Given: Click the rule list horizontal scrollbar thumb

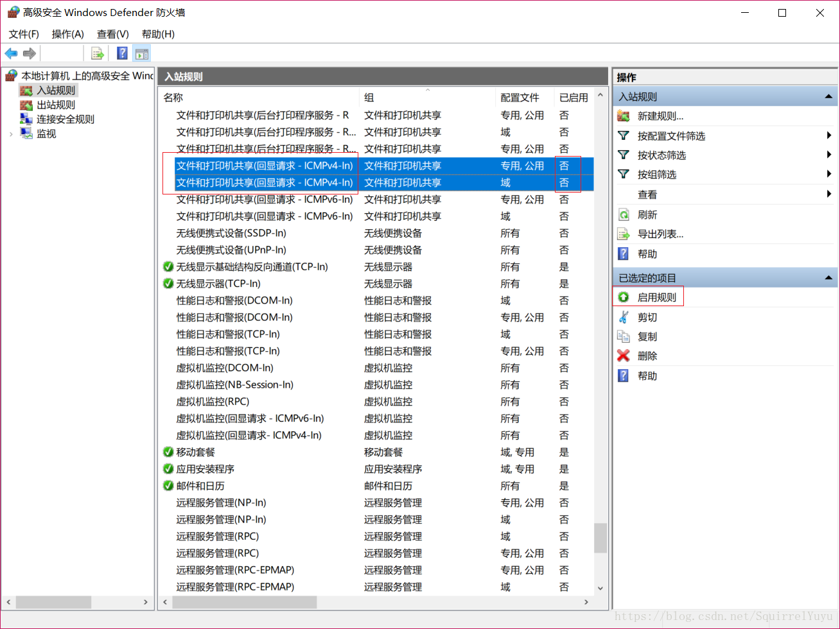Looking at the screenshot, I should (x=245, y=602).
